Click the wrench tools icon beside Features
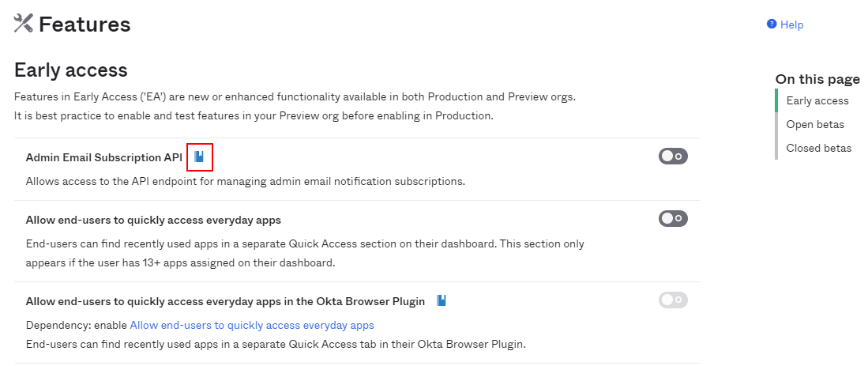The width and height of the screenshot is (868, 366). [24, 24]
